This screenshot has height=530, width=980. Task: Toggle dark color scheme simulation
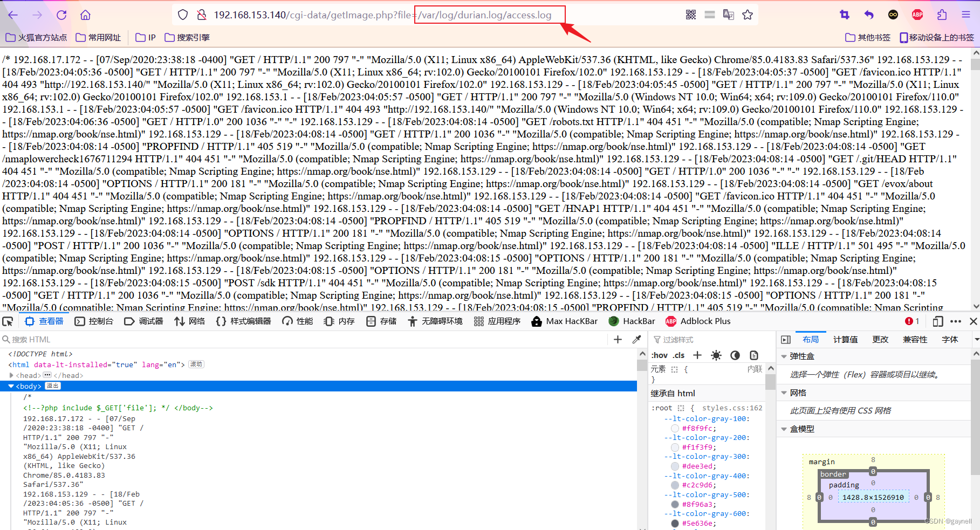[735, 355]
